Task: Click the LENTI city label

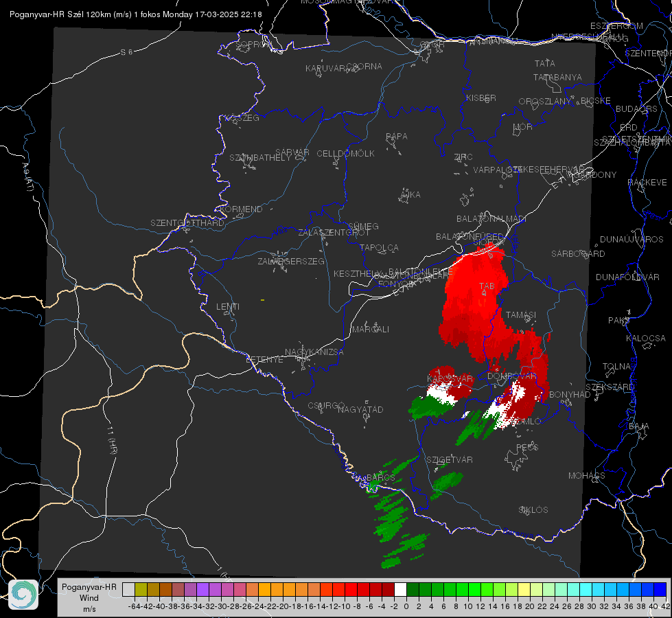Action: coord(228,307)
